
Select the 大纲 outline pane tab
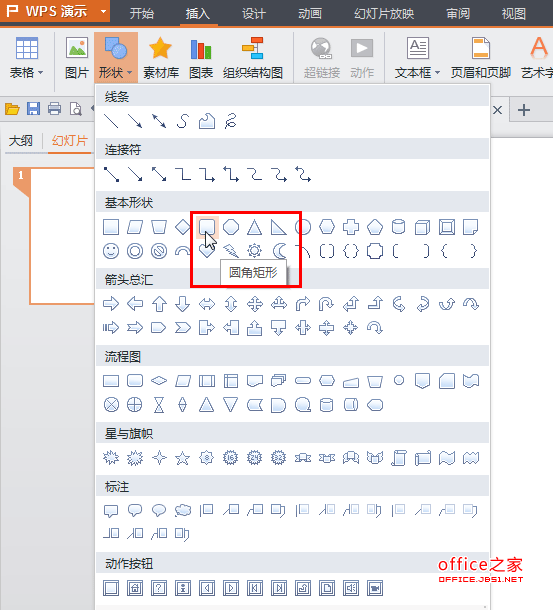tap(21, 140)
